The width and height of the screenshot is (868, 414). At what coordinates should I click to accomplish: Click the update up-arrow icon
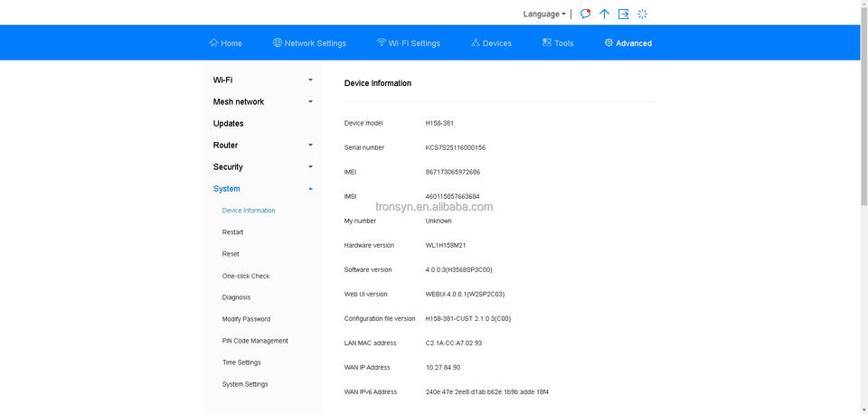point(605,14)
